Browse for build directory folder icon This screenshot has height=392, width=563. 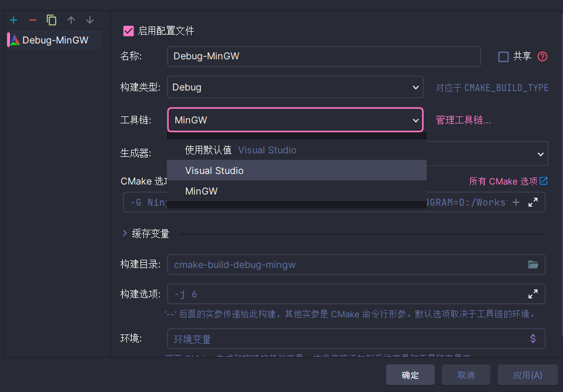point(533,264)
